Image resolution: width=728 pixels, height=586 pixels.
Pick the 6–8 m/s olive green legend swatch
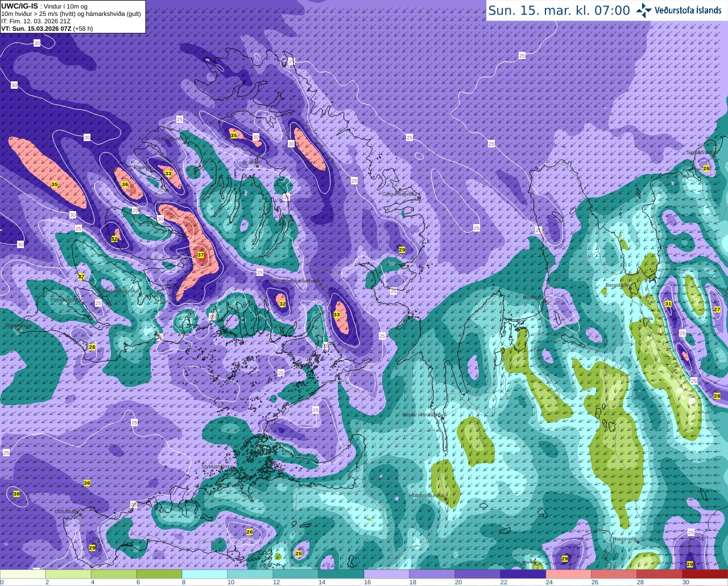pos(159,574)
